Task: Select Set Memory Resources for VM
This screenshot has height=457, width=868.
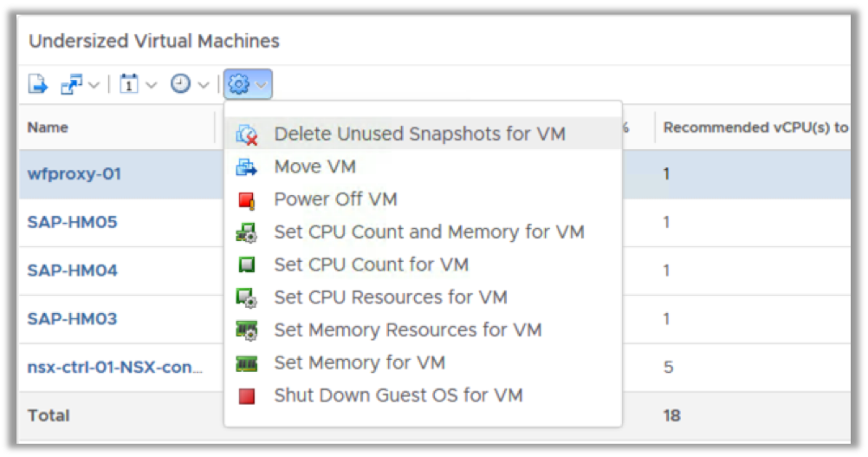Action: [x=407, y=330]
